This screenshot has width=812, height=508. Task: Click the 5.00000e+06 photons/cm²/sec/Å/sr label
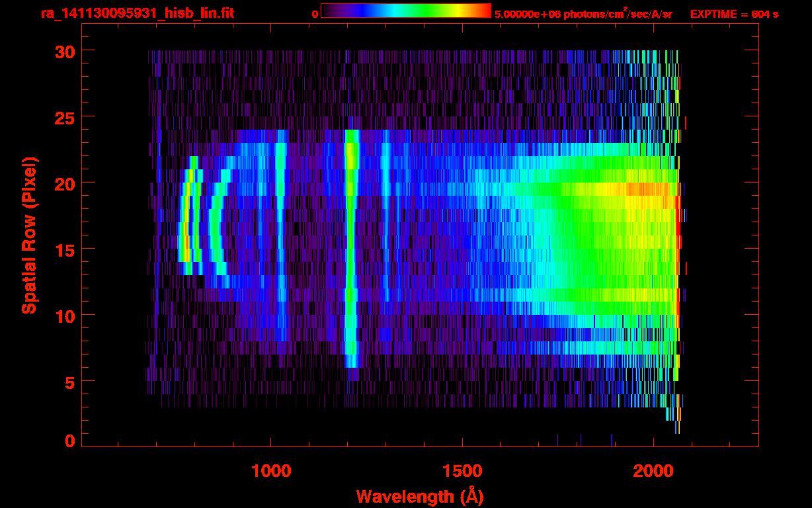(583, 13)
